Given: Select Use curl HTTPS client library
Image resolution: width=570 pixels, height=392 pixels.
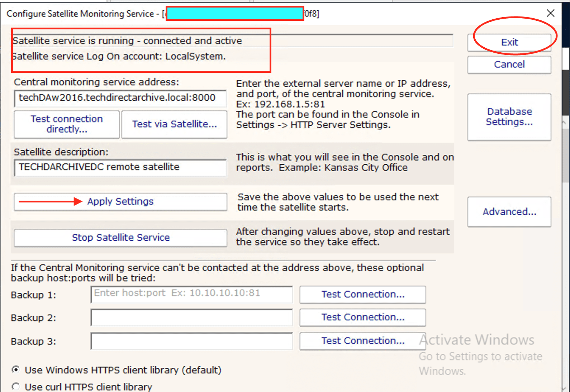Looking at the screenshot, I should (16, 387).
